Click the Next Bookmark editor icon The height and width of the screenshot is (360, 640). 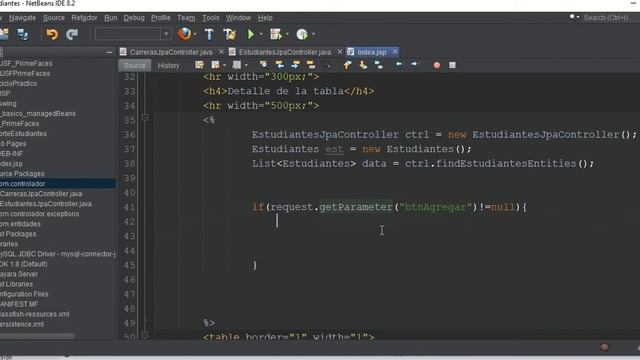click(363, 65)
